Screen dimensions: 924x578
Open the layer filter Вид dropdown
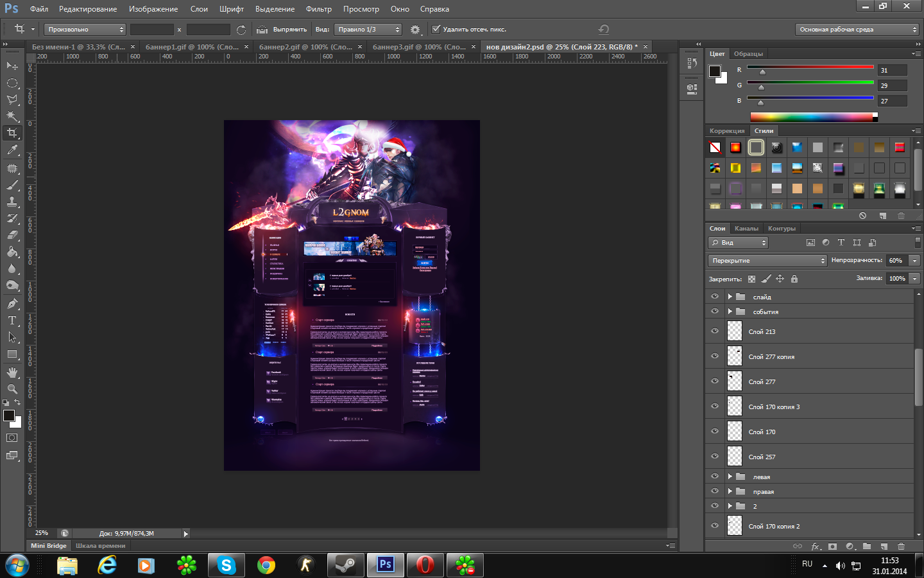coord(738,243)
